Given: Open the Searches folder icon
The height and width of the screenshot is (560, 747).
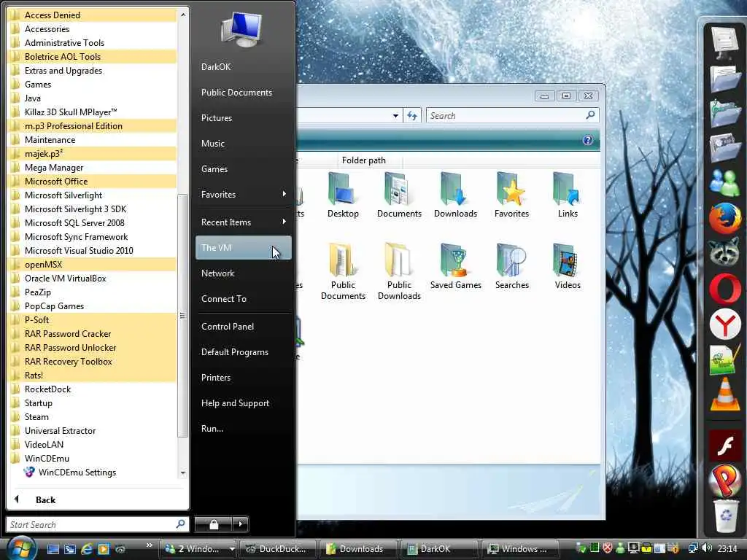Looking at the screenshot, I should [x=511, y=267].
